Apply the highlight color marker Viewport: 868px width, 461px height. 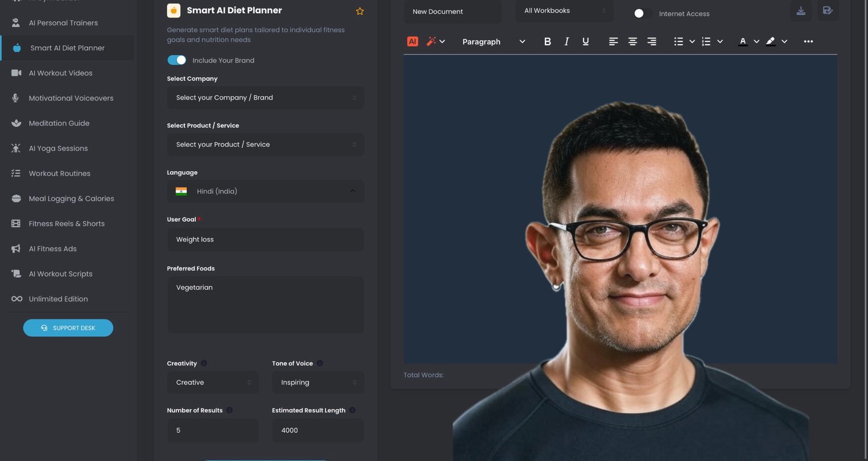click(x=770, y=42)
